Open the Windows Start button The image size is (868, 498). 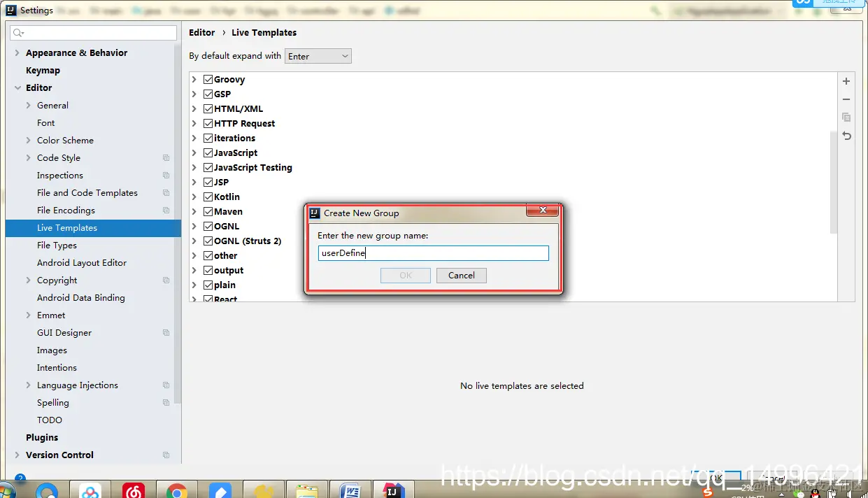[7, 491]
